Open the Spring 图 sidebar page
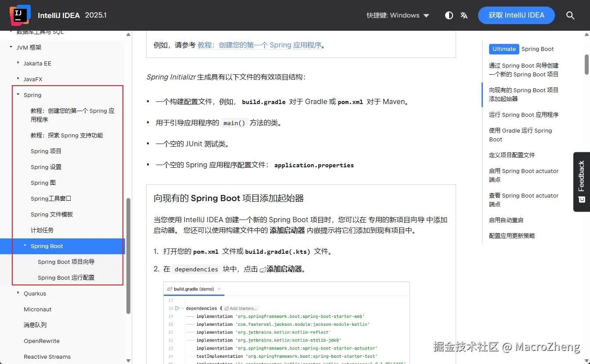 [43, 183]
